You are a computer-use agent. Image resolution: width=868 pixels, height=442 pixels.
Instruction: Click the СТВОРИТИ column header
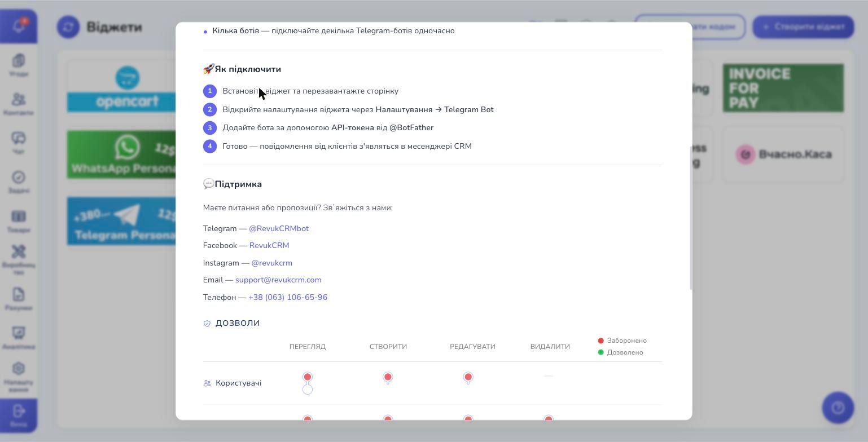click(388, 347)
